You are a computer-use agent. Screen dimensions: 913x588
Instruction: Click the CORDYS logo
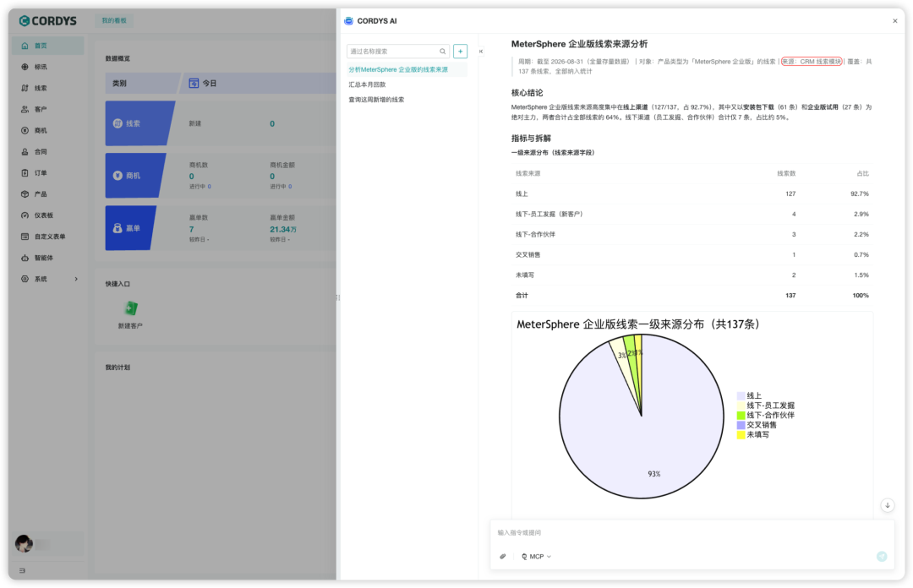(47, 21)
